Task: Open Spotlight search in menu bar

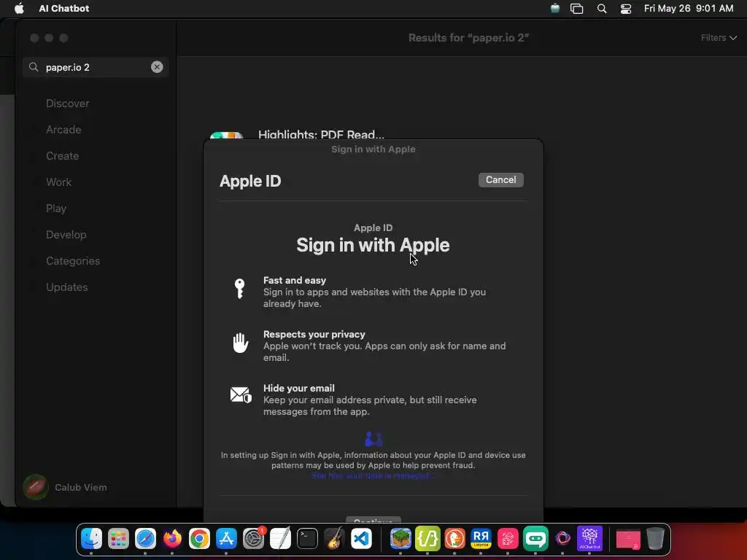Action: (602, 9)
